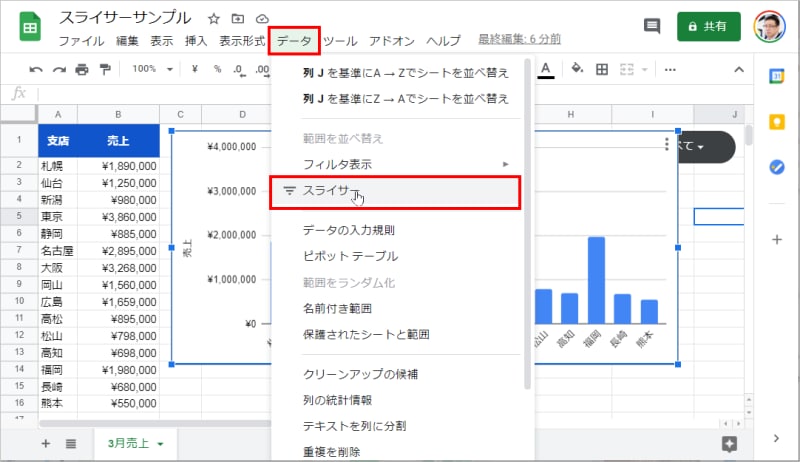
Task: Choose 保護されたシートと範囲
Action: click(x=403, y=335)
